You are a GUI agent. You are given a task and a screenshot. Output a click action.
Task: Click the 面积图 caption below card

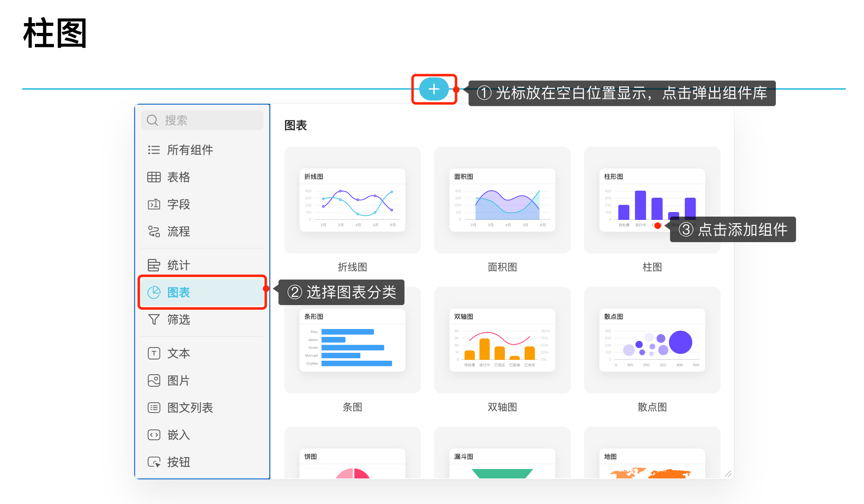pyautogui.click(x=502, y=267)
